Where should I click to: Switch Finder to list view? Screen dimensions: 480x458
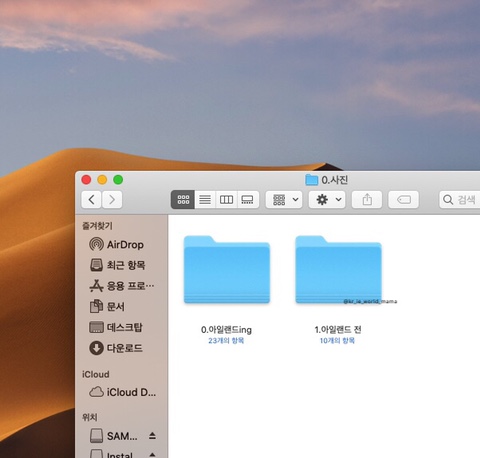point(205,200)
